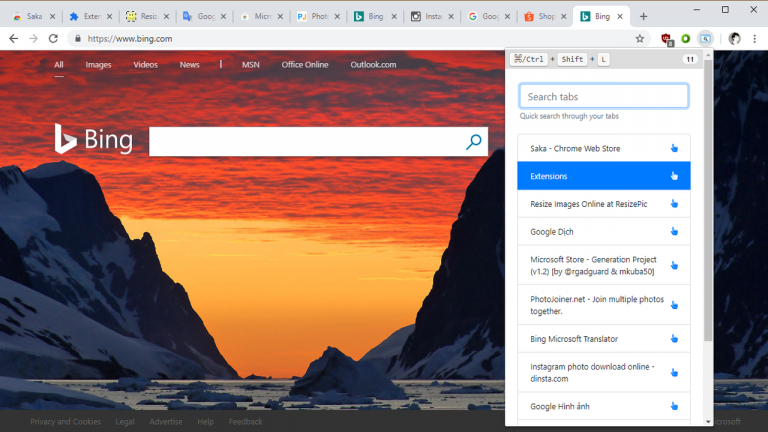Close the Shopee browser tab
Viewport: 768px width, 432px height.
(564, 17)
